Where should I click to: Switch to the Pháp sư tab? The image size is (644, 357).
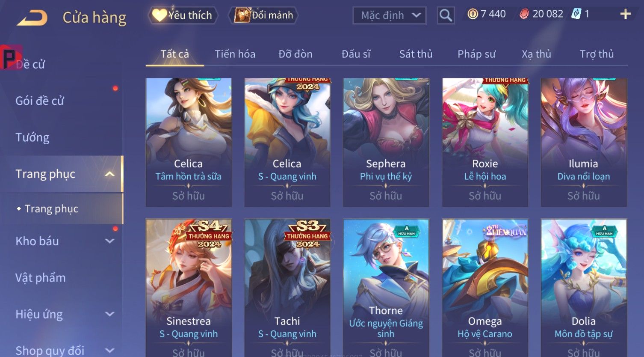tap(476, 54)
